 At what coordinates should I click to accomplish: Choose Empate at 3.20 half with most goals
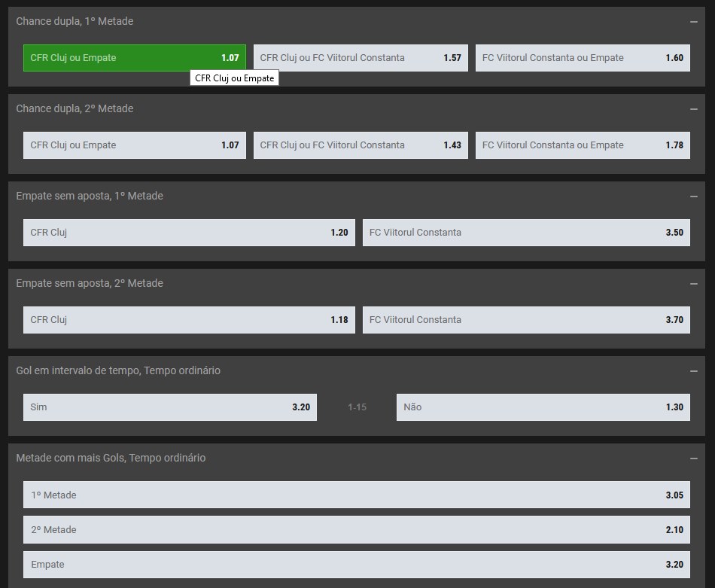coord(357,565)
